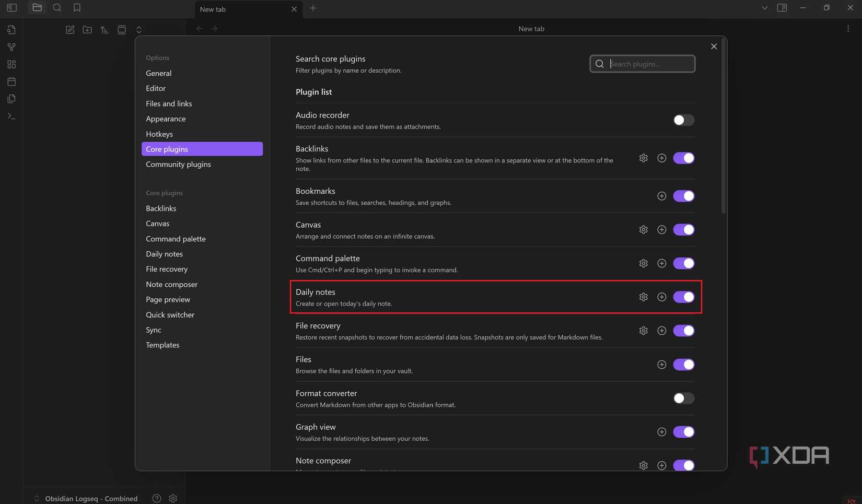Screen dimensions: 862x504
Task: Click inside the Search plugins field
Action: click(x=648, y=63)
